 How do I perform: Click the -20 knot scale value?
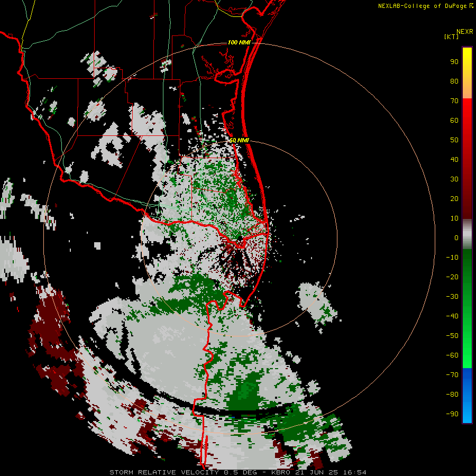click(x=452, y=277)
